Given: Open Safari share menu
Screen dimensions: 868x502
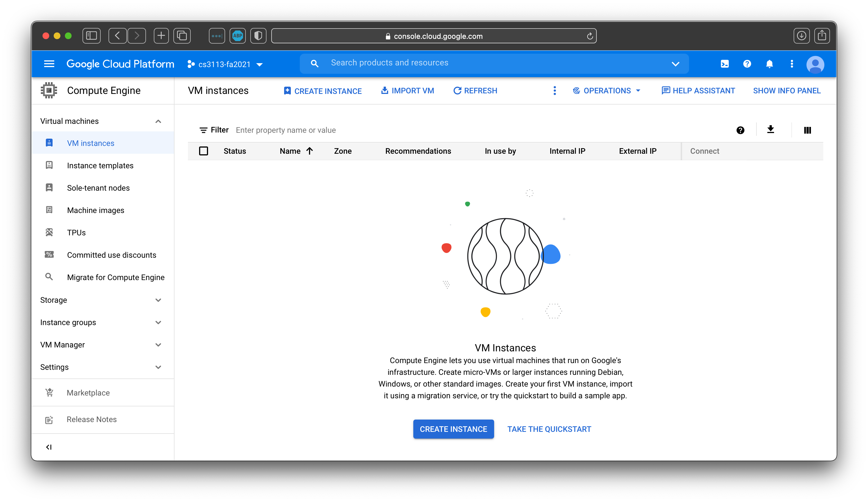Looking at the screenshot, I should [822, 35].
